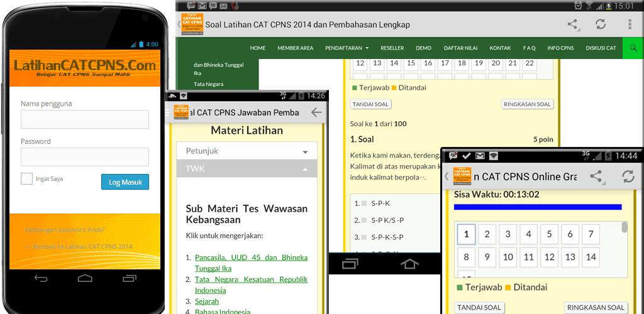Tap app logo in the Jawaban Pembahasan bar
This screenshot has height=314, width=644.
[x=181, y=112]
